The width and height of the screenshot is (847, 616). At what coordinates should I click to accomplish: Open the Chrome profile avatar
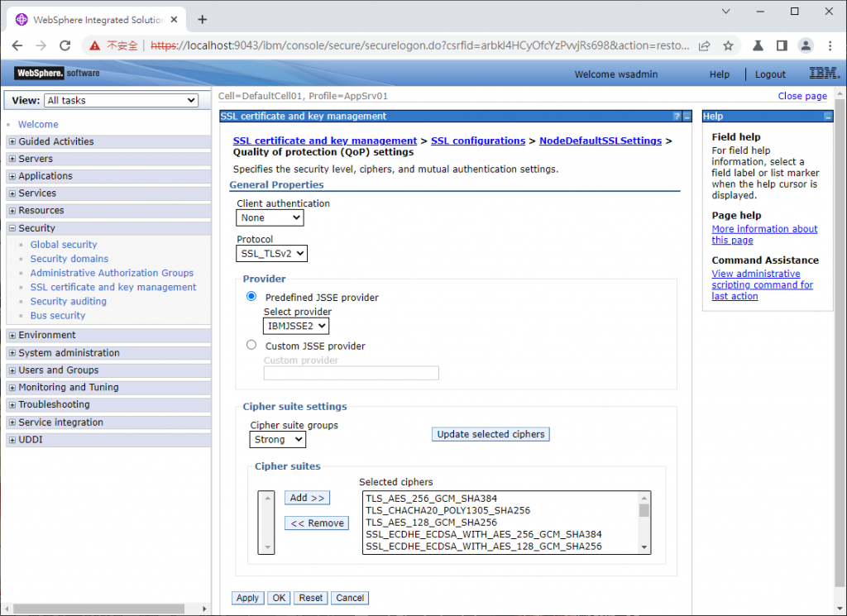coord(806,45)
